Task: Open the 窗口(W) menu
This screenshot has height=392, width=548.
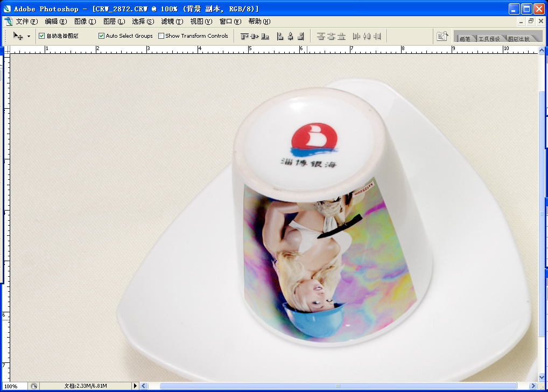Action: 230,22
